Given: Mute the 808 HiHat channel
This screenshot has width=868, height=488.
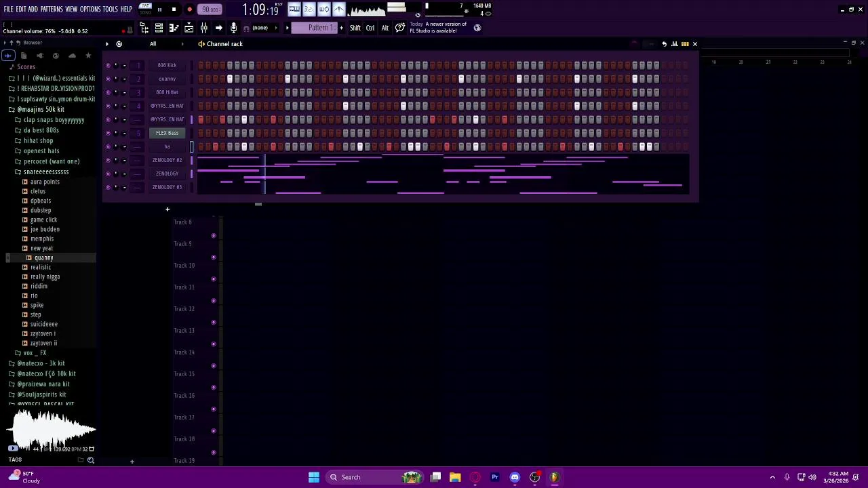Looking at the screenshot, I should pos(108,92).
